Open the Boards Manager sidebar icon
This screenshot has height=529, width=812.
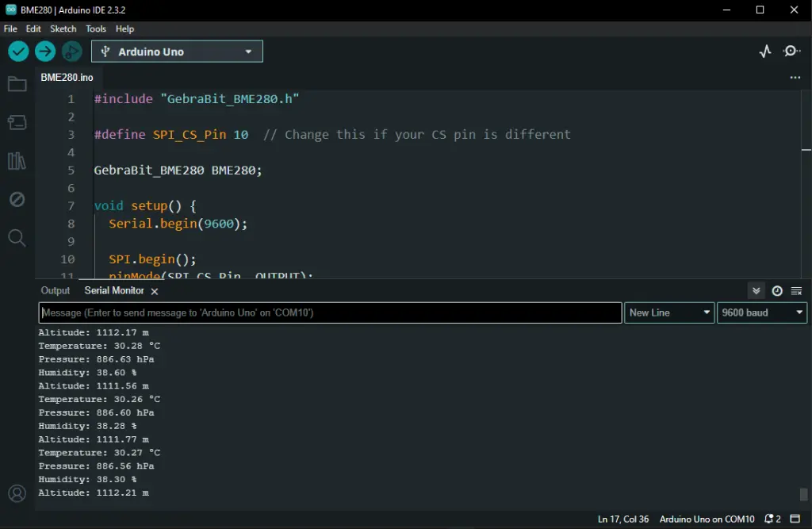pos(17,122)
